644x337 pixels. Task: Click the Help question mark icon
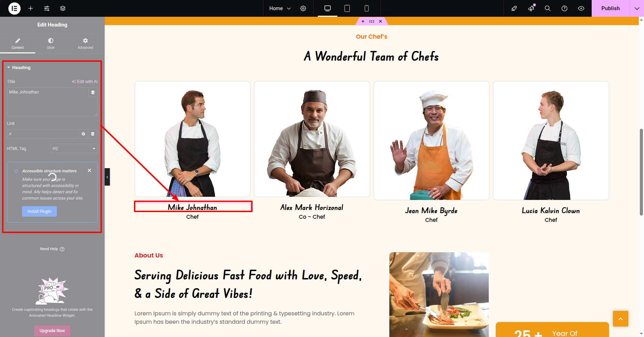[x=564, y=8]
